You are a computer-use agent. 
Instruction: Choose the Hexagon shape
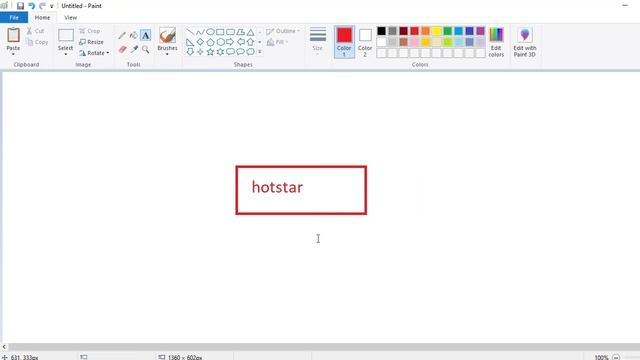pyautogui.click(x=220, y=42)
